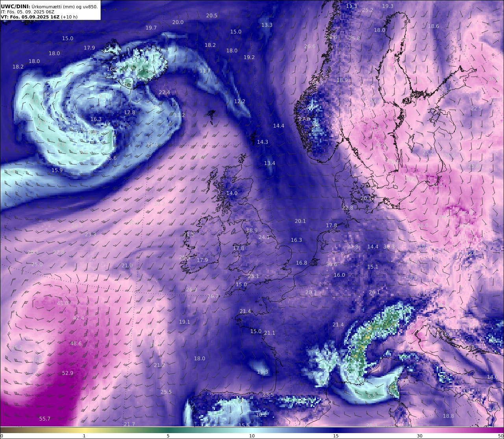Click the 18.8 value near the bottom right
Screen dimensions: 504x439
448,416
